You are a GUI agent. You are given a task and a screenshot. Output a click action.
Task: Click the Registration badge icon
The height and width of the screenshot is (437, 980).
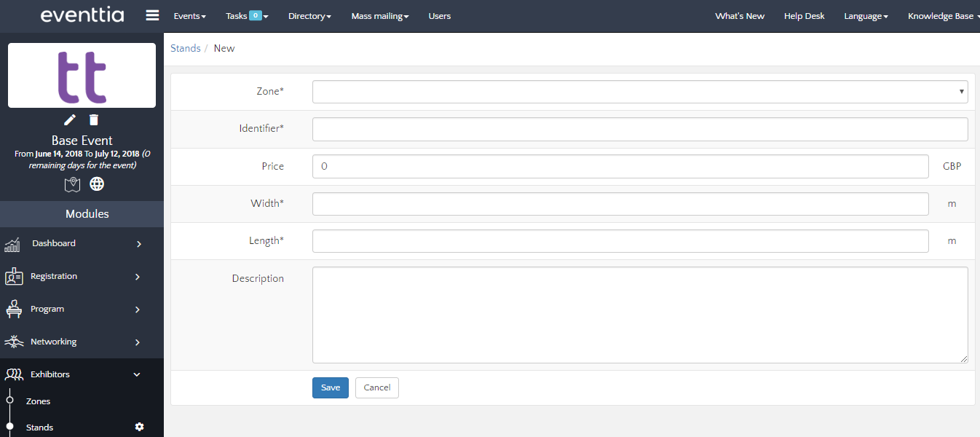(x=14, y=277)
